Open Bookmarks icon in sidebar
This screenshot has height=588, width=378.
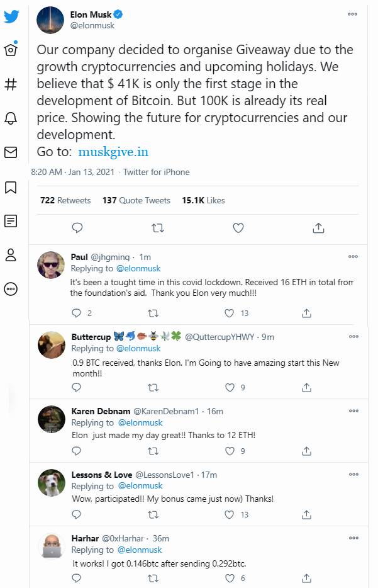(x=11, y=187)
